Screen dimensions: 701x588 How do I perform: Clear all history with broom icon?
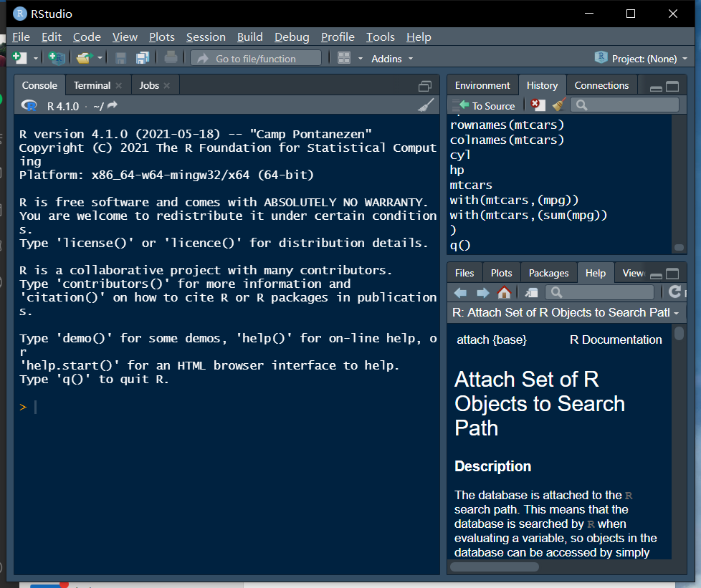pyautogui.click(x=559, y=105)
